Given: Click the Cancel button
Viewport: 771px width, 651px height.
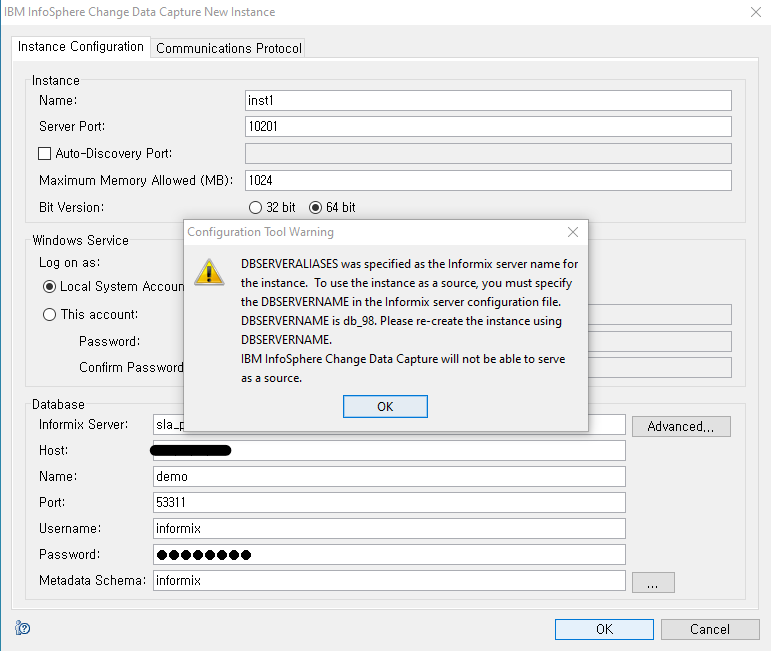Looking at the screenshot, I should pos(710,629).
